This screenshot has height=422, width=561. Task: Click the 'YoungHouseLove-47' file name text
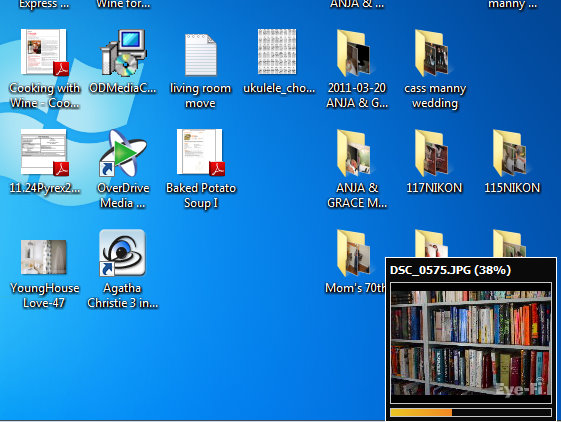tap(44, 295)
